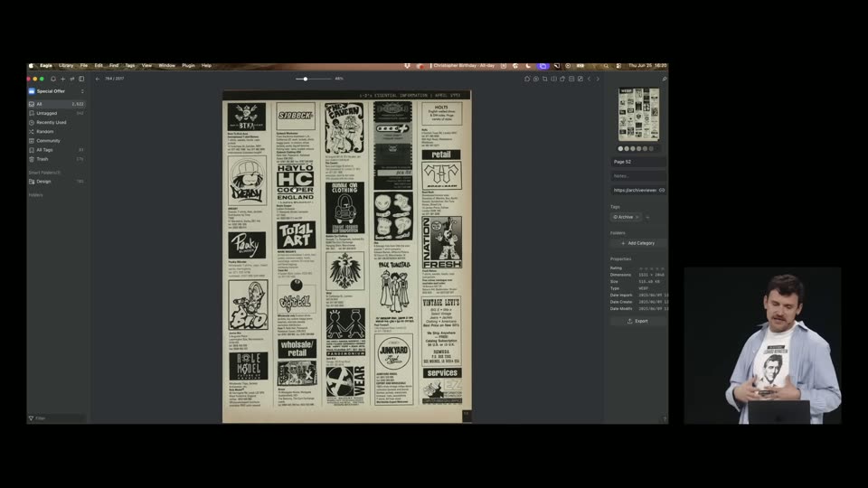This screenshot has height=488, width=868.
Task: Open the notifications bell in Eagle toolbar
Action: pyautogui.click(x=53, y=79)
